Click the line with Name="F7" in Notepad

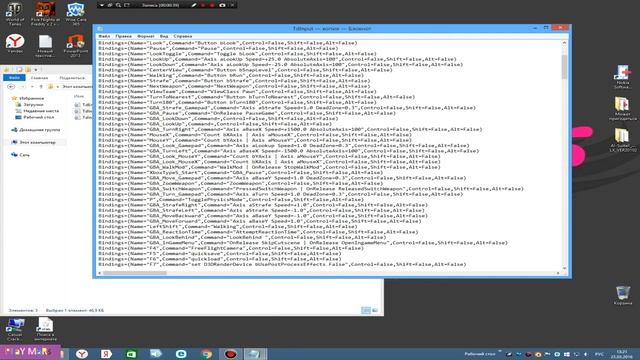pyautogui.click(x=282, y=264)
